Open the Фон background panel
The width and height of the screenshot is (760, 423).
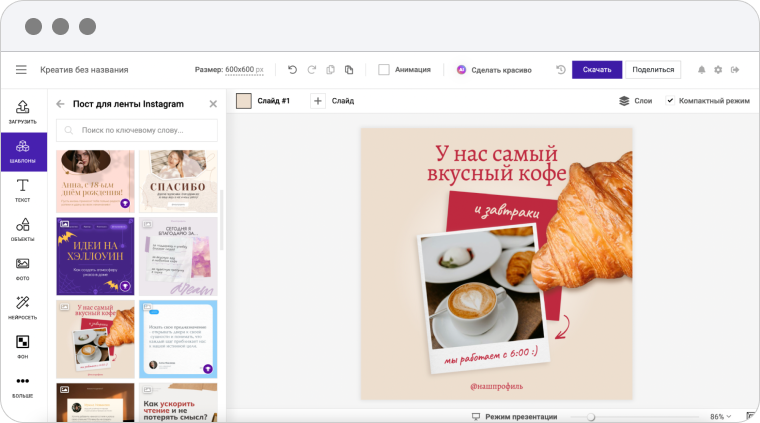[22, 346]
